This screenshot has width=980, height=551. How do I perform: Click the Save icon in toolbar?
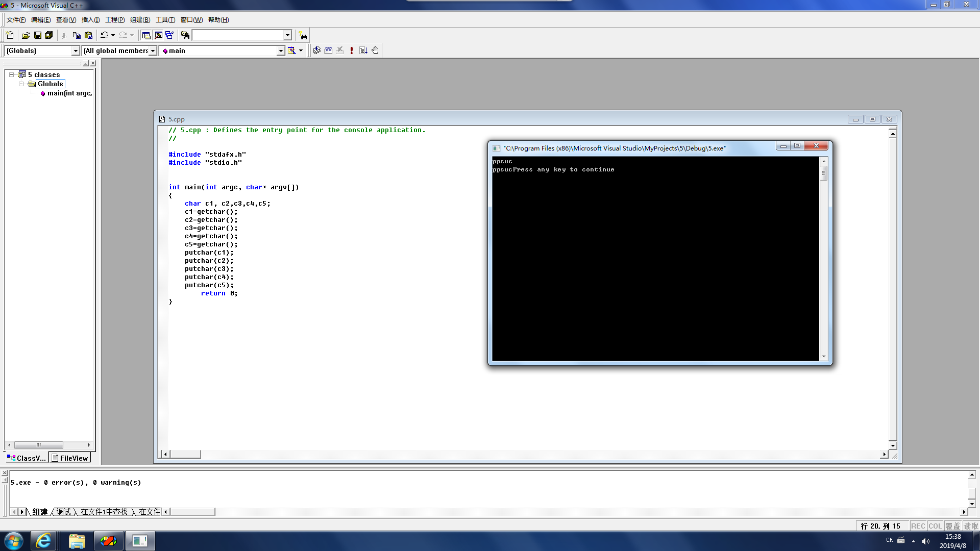pyautogui.click(x=37, y=35)
